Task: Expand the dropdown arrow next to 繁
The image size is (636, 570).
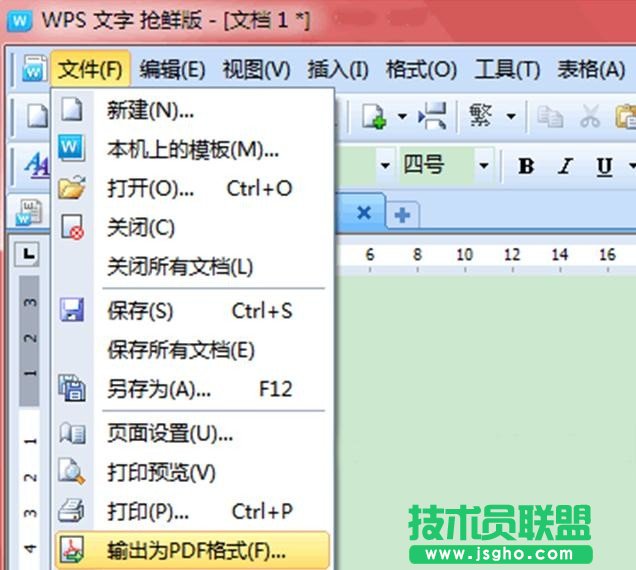Action: click(511, 117)
